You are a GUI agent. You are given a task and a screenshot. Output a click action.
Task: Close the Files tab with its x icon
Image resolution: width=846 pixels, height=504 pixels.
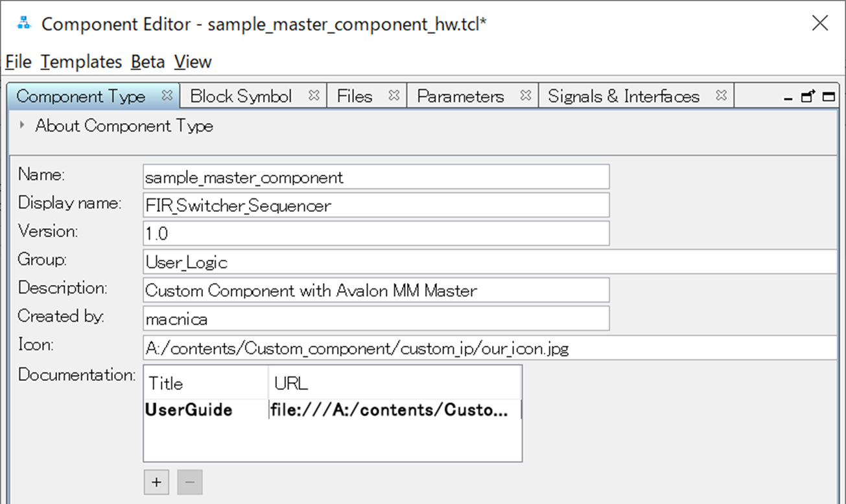(394, 95)
